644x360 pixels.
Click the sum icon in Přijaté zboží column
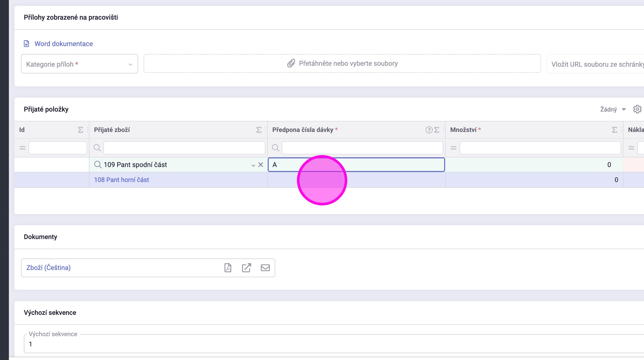[x=259, y=130]
